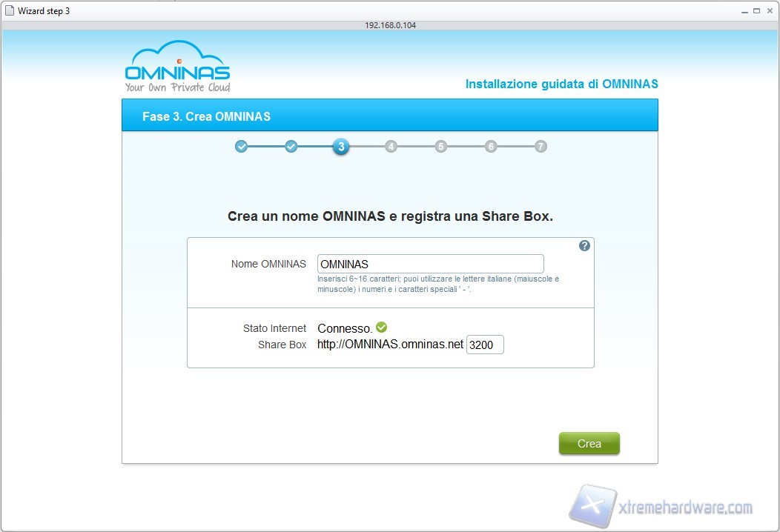This screenshot has width=780, height=532.
Task: Click the step 4 circle in progress bar
Action: 391,147
